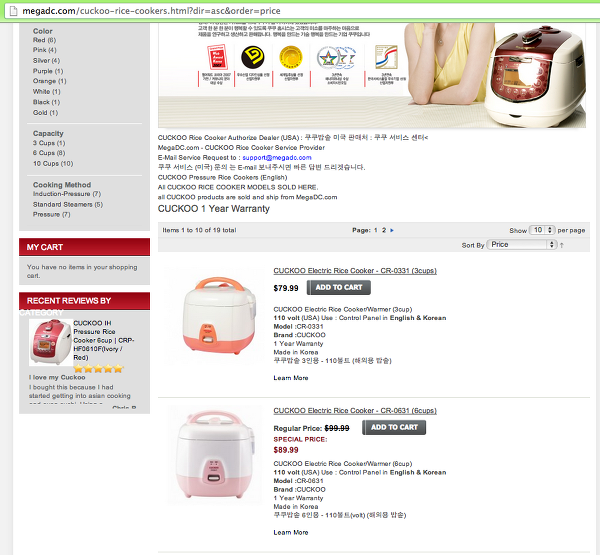Go to next page using blue arrow
Screen dimensions: 600x555
(x=392, y=230)
